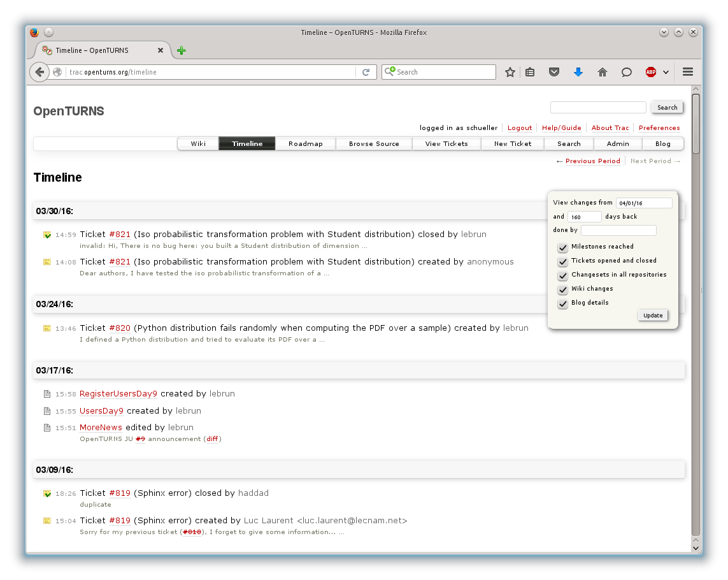The width and height of the screenshot is (728, 580).
Task: Click the bookmark star icon
Action: click(510, 72)
